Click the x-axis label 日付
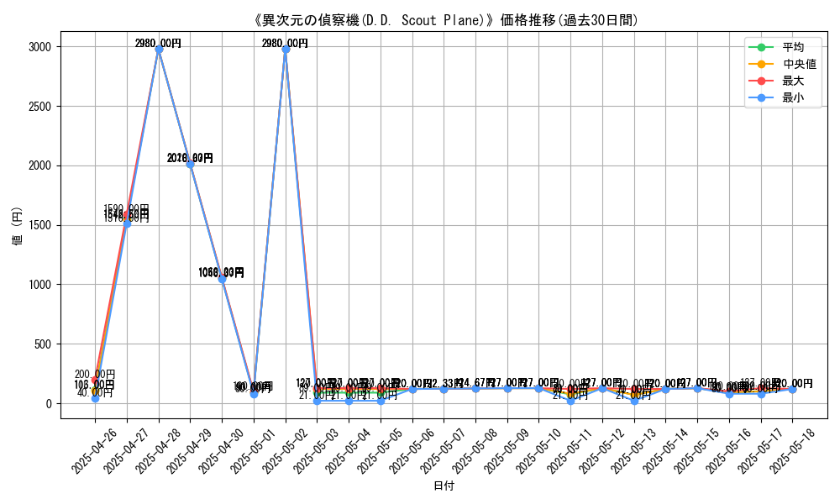This screenshot has height=504, width=840. (444, 486)
